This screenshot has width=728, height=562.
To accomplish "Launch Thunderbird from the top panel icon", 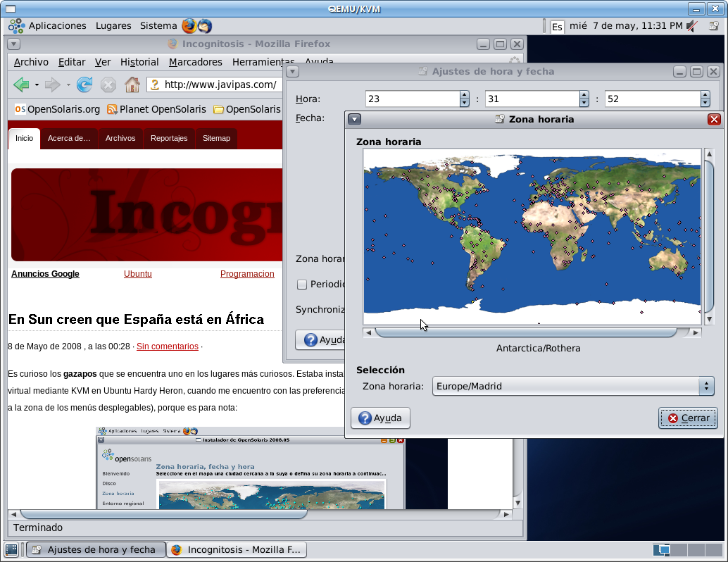I will pyautogui.click(x=204, y=26).
